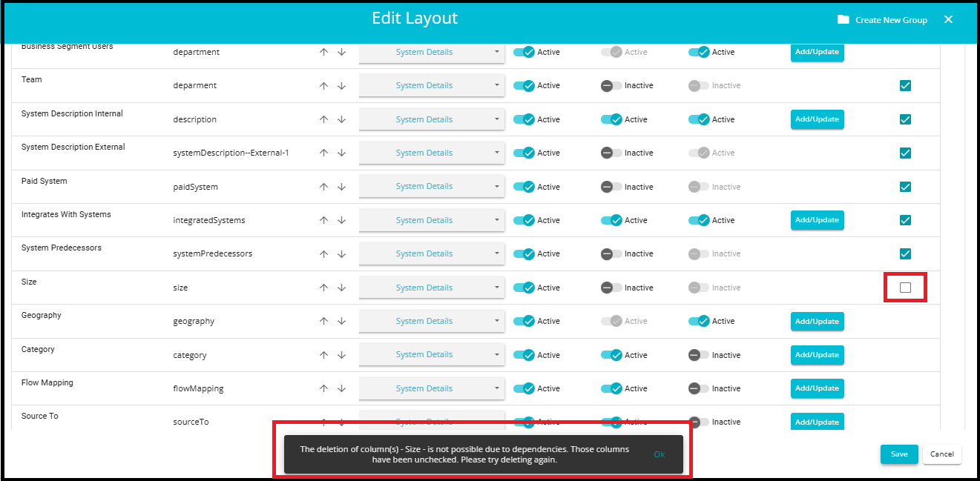Viewport: 980px width, 481px height.
Task: Move the Geography row down with arrow
Action: (341, 322)
